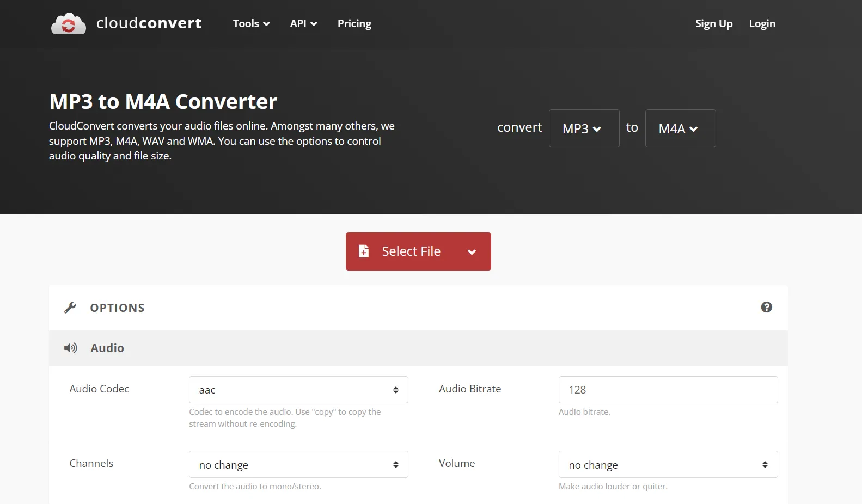Image resolution: width=862 pixels, height=504 pixels.
Task: Click the Audio Bitrate input field
Action: pos(668,390)
